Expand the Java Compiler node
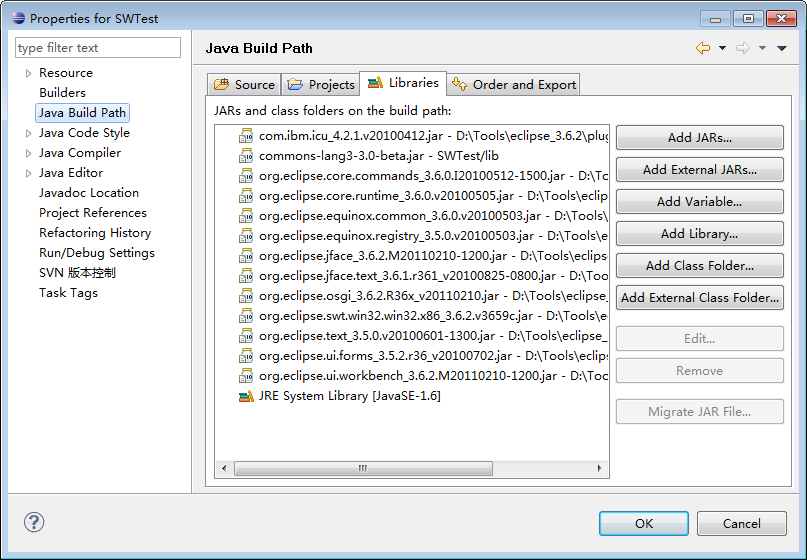807x560 pixels. pos(28,153)
